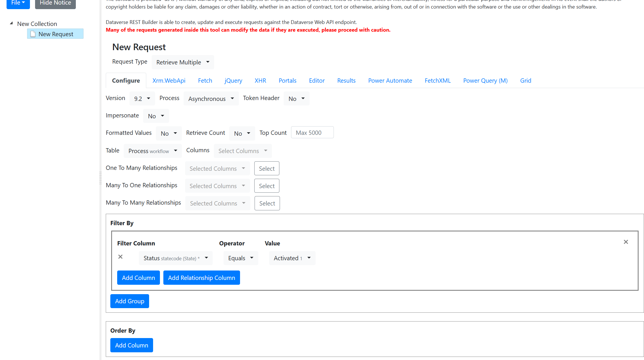Click Select for Many To Many Relationships
Image resolution: width=644 pixels, height=360 pixels.
267,203
